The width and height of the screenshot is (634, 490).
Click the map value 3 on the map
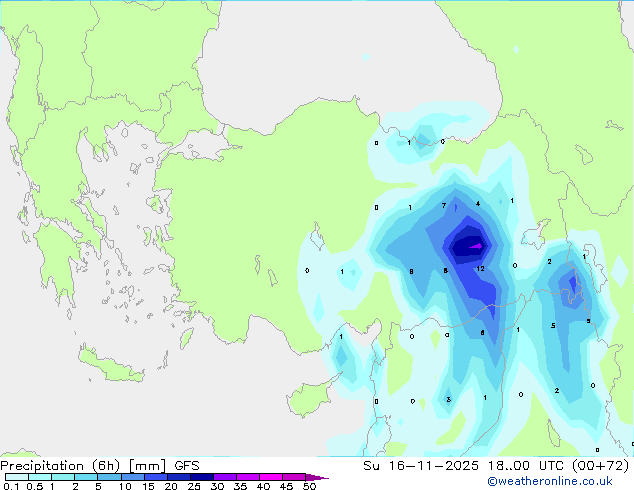click(x=448, y=399)
